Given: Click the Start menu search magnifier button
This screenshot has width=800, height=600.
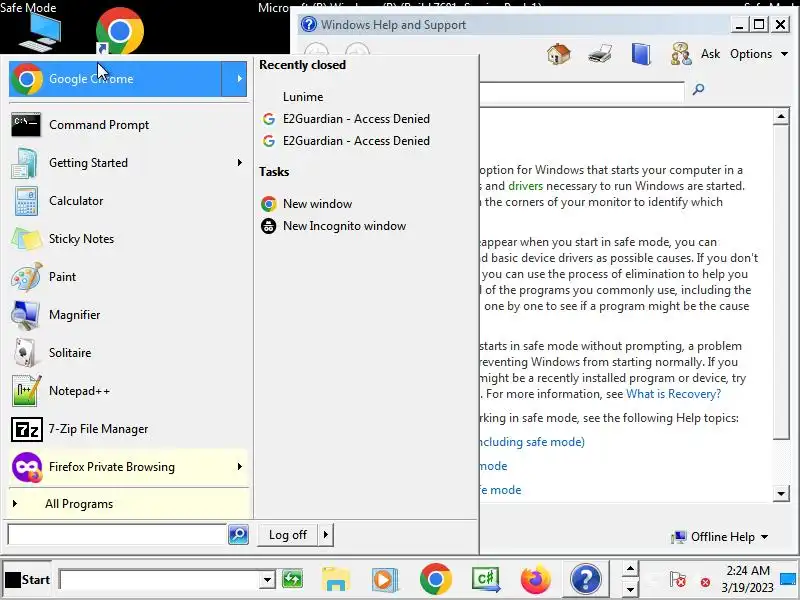Looking at the screenshot, I should pos(238,535).
